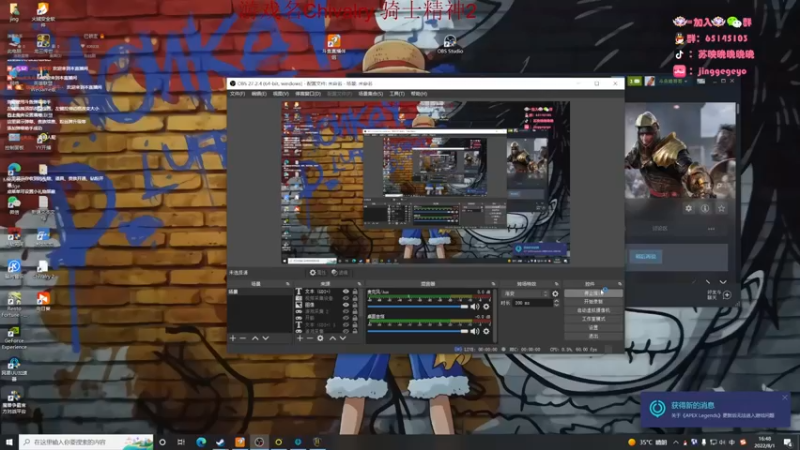Add a new source with plus icon
Viewport: 800px width, 450px height.
(x=300, y=338)
